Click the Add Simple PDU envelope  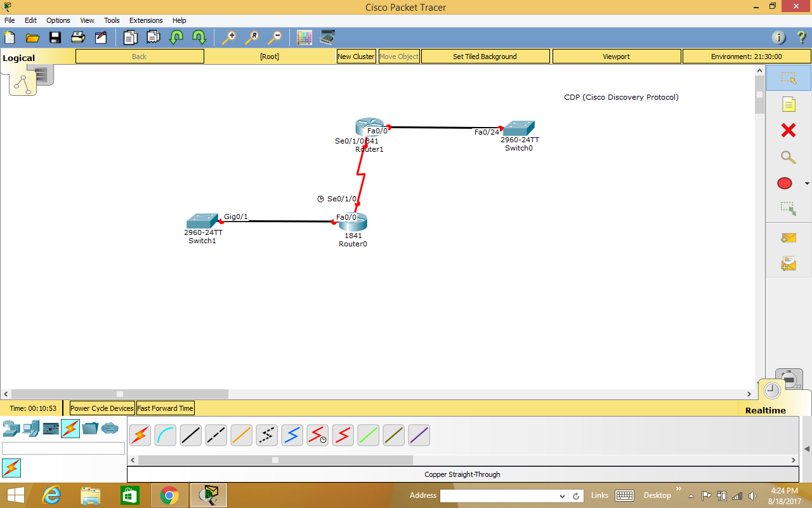coord(789,238)
